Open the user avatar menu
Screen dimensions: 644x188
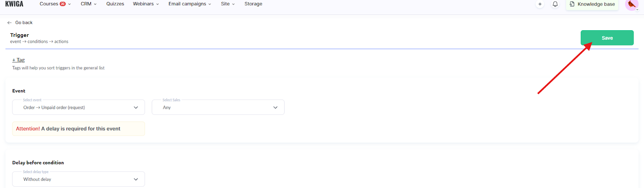[x=632, y=4]
